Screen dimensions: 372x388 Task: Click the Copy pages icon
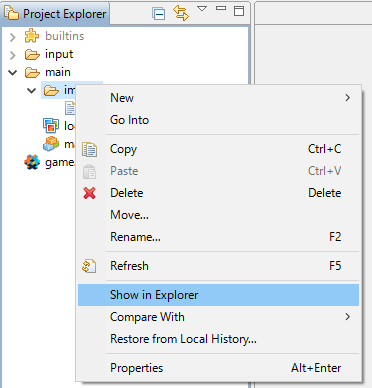click(x=89, y=149)
